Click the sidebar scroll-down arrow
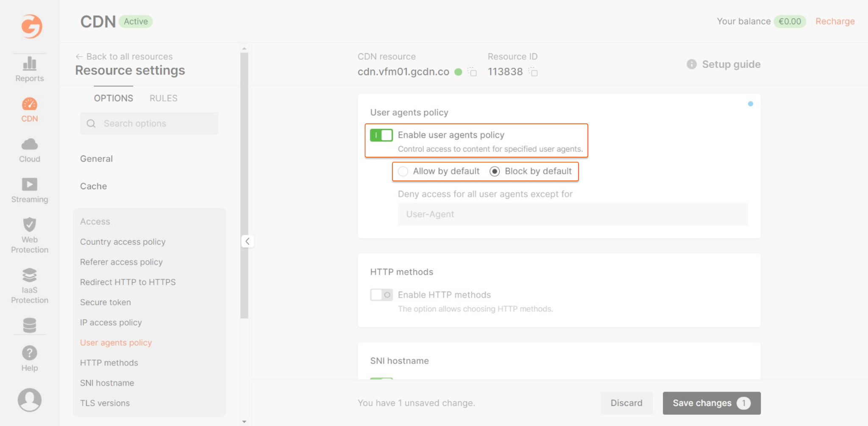This screenshot has height=426, width=868. pyautogui.click(x=245, y=421)
